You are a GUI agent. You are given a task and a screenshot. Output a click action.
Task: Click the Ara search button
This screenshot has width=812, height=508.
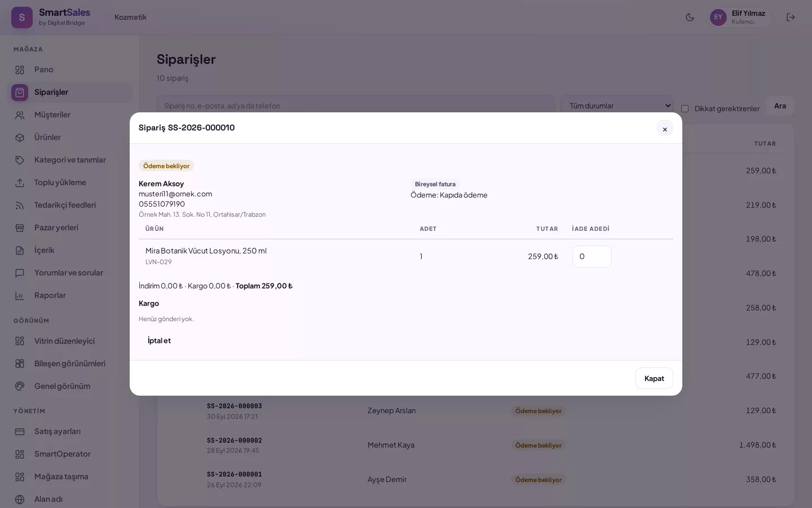pyautogui.click(x=780, y=106)
